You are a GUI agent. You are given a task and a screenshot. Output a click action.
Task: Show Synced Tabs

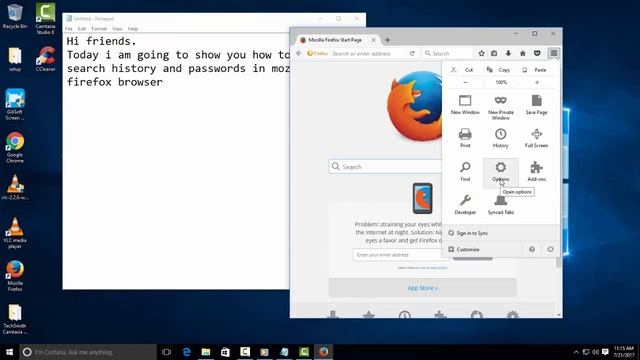(500, 204)
